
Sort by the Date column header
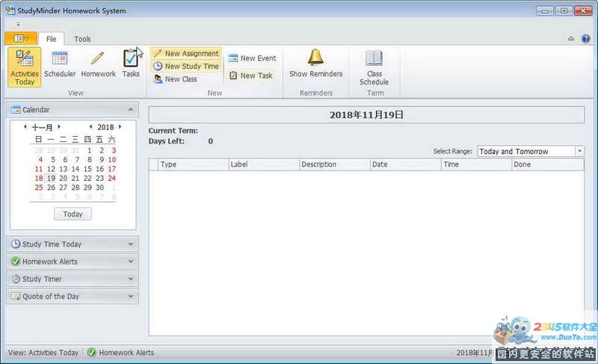click(x=405, y=164)
